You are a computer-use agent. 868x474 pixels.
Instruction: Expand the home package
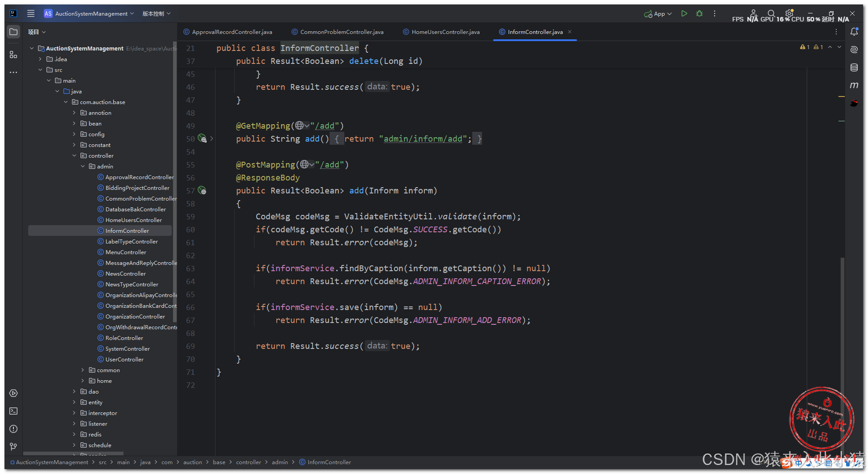(x=83, y=381)
